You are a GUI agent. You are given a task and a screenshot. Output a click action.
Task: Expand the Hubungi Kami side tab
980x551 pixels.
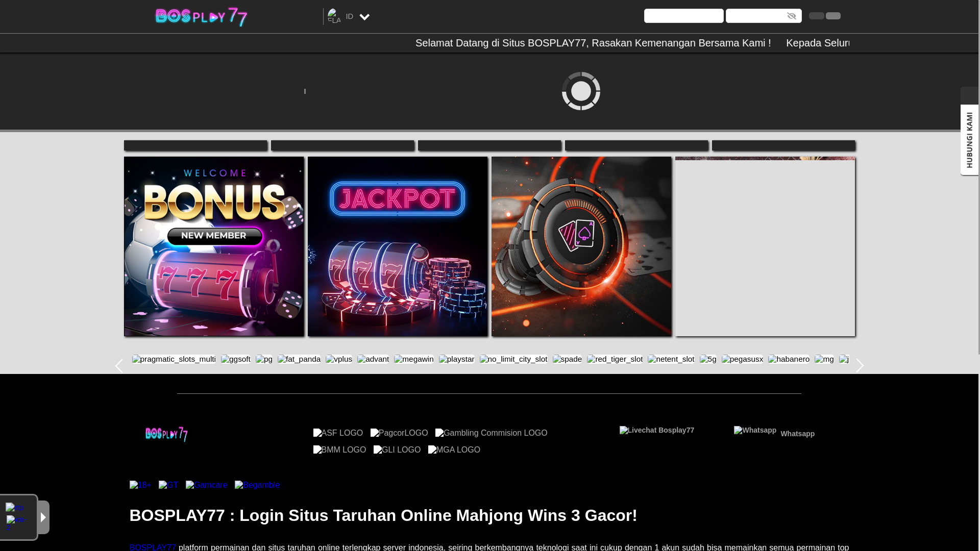click(969, 140)
